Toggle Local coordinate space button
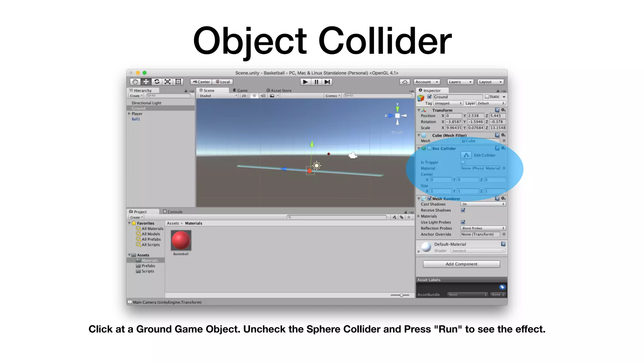644x362 pixels. pos(223,82)
